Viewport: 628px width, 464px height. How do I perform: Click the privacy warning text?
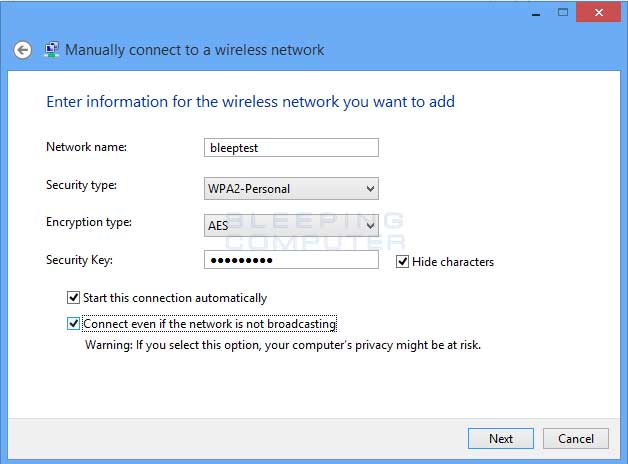[x=283, y=345]
